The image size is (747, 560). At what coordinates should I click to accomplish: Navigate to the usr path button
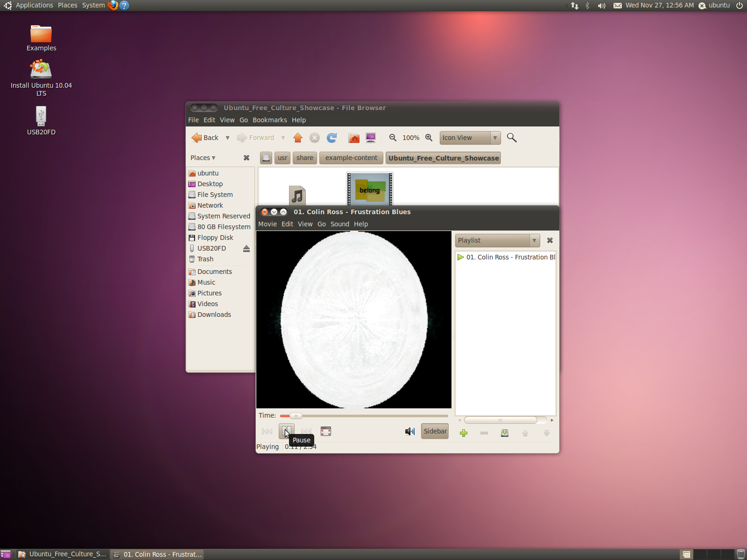coord(282,158)
